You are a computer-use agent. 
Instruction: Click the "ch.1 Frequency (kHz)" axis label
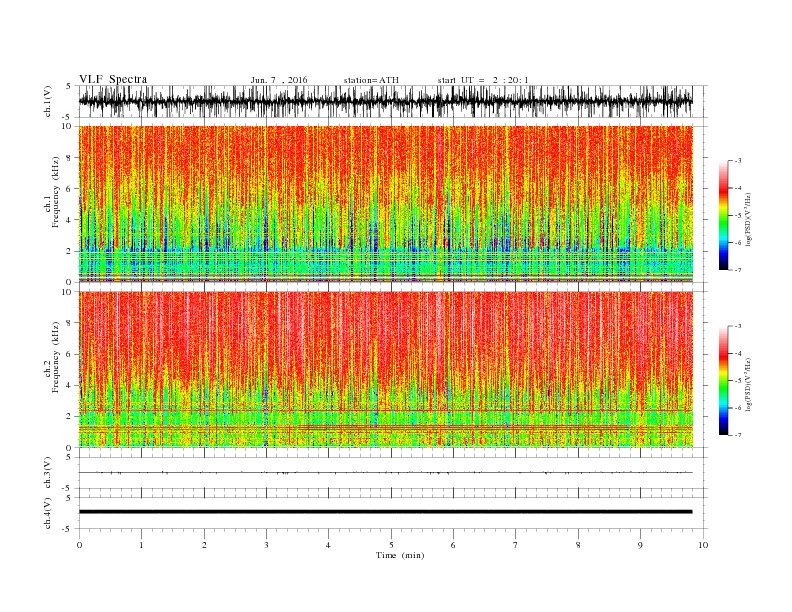click(x=52, y=205)
